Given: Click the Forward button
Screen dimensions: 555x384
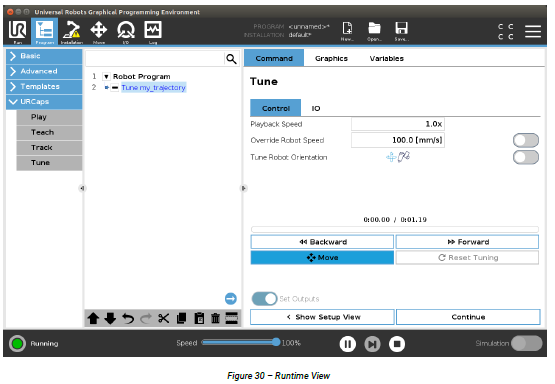Looking at the screenshot, I should pyautogui.click(x=467, y=242).
